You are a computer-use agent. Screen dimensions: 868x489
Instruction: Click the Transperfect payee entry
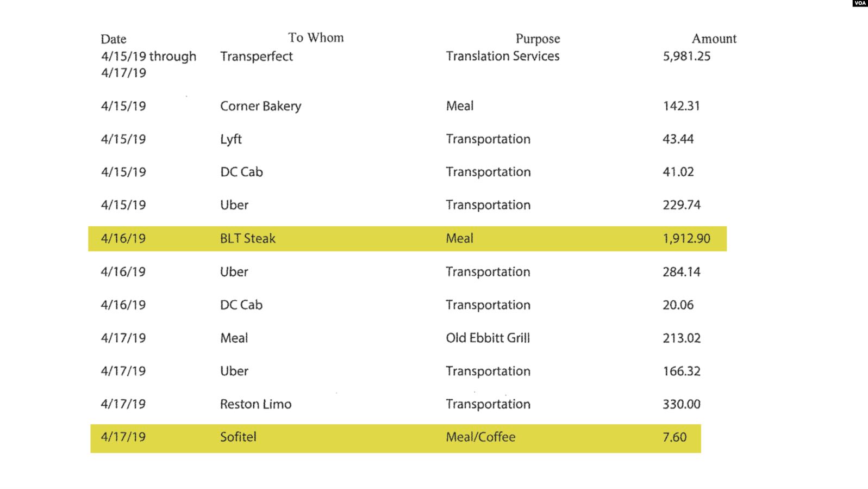(256, 57)
